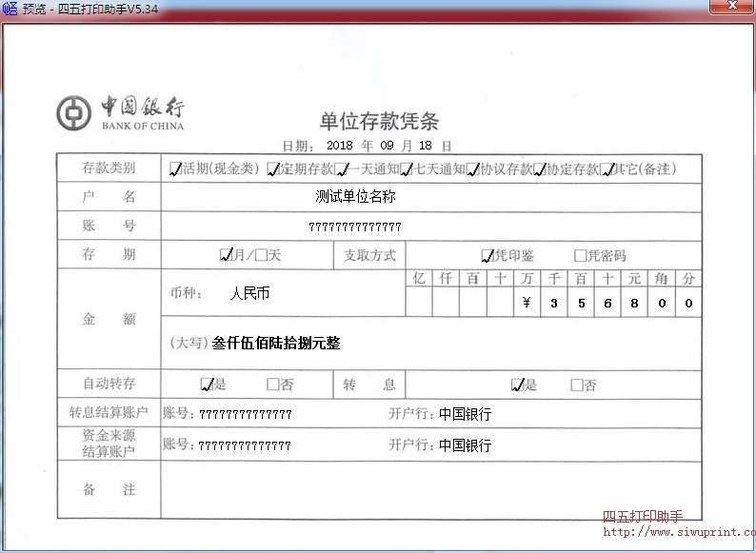Check 否 for 自动转存
This screenshot has height=553, width=756.
click(x=273, y=385)
